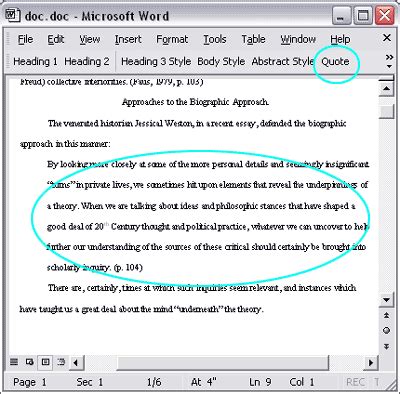
Task: Switch to Web Layout view icon
Action: click(29, 362)
